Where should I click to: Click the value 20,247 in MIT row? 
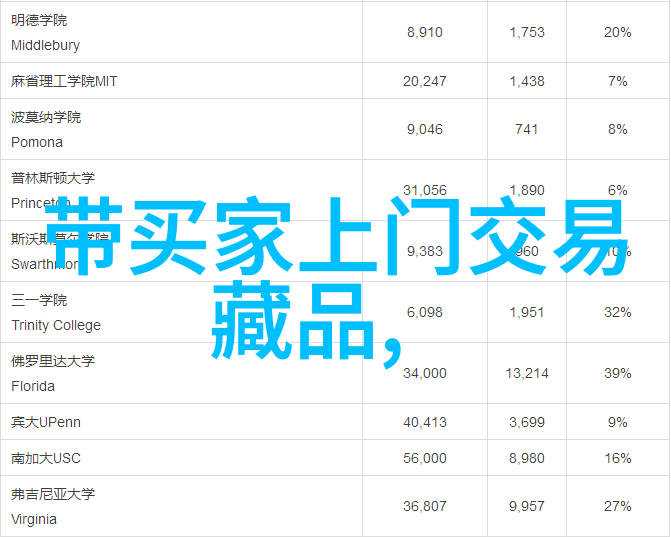[x=425, y=81]
